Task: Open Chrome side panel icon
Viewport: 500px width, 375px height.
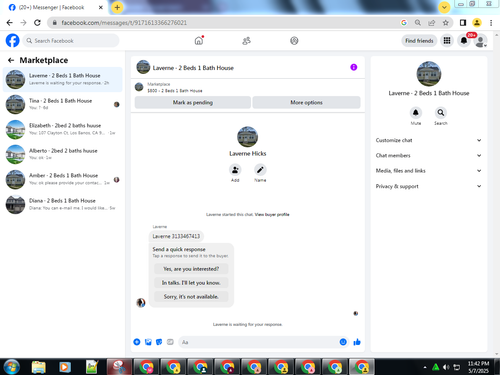Action: click(x=463, y=23)
